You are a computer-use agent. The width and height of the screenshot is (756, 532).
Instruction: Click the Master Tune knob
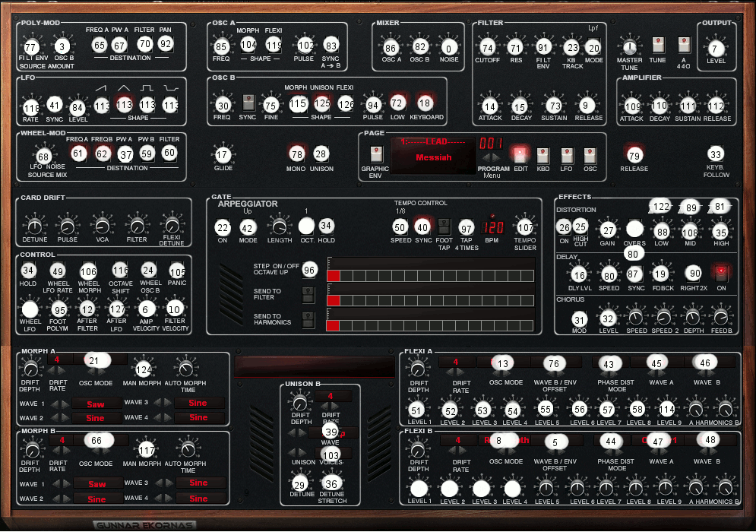point(629,47)
